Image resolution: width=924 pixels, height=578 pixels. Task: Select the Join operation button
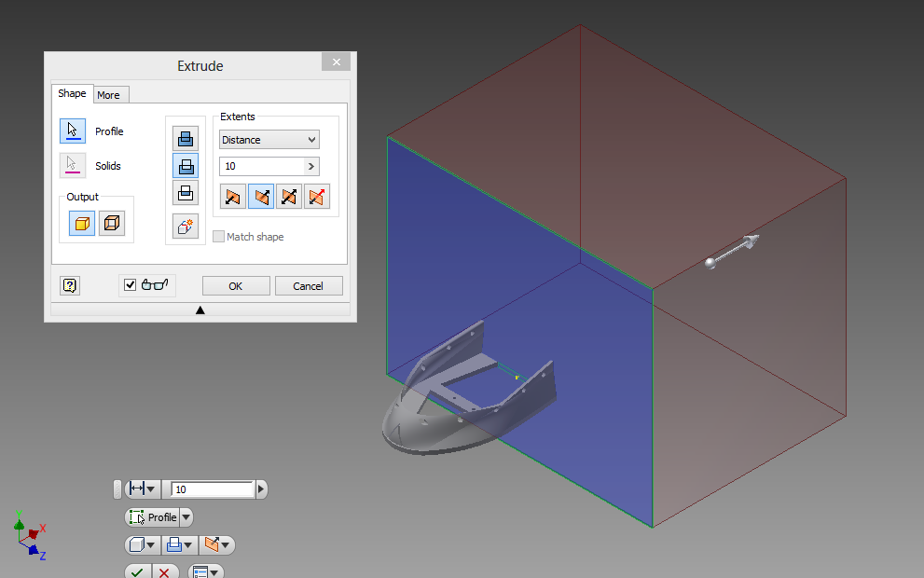(186, 139)
